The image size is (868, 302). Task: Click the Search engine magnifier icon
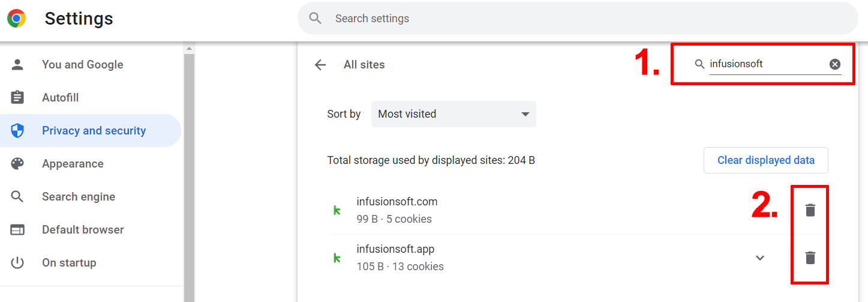tap(17, 197)
